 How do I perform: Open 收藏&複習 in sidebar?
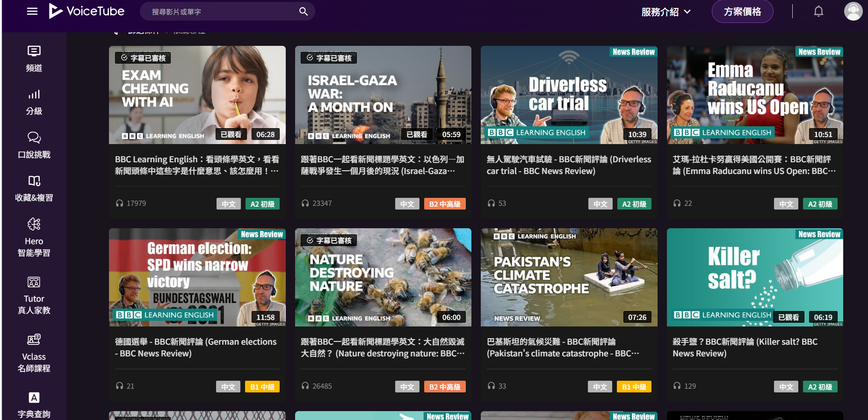pyautogui.click(x=34, y=188)
